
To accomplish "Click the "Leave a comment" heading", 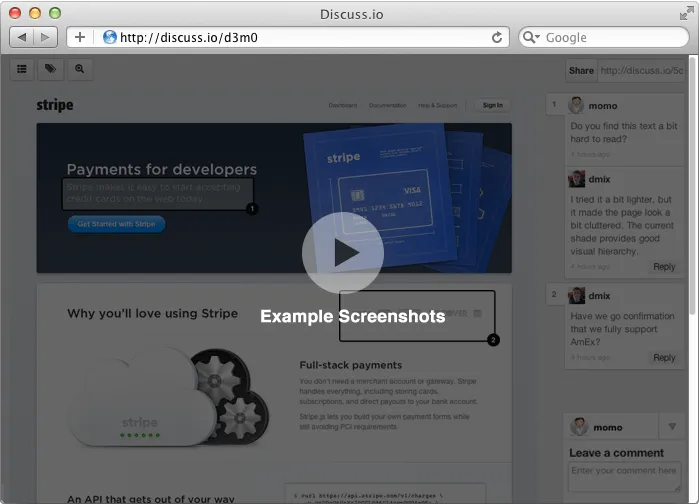I will (616, 453).
